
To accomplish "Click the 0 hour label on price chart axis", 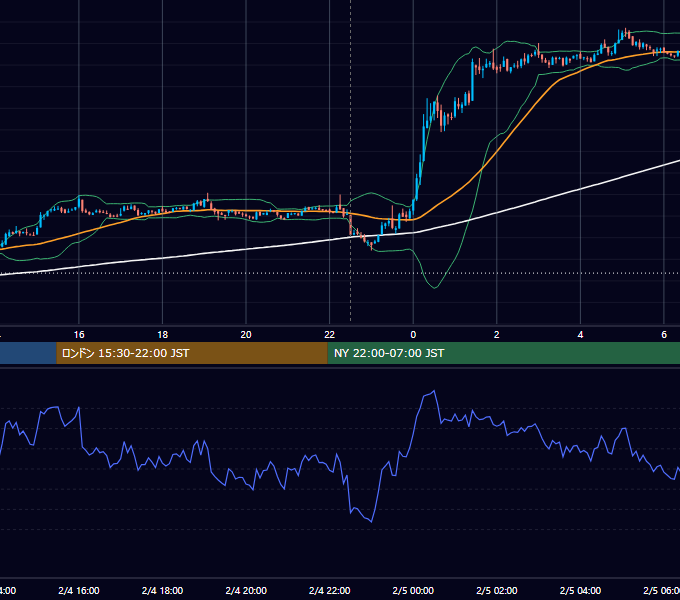I will tap(413, 335).
